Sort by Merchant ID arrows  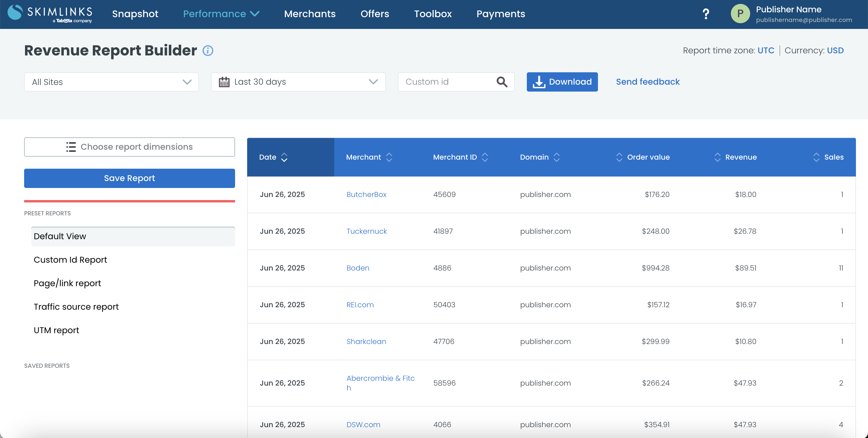point(485,157)
